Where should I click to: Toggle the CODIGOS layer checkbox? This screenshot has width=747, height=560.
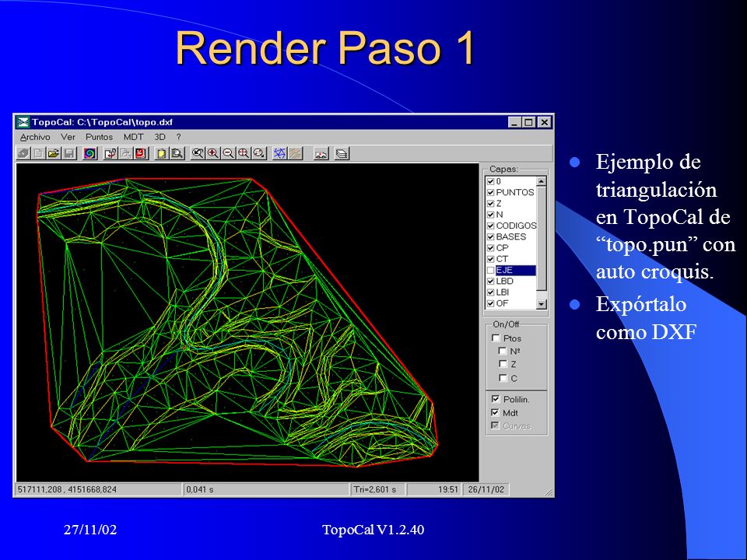[491, 226]
